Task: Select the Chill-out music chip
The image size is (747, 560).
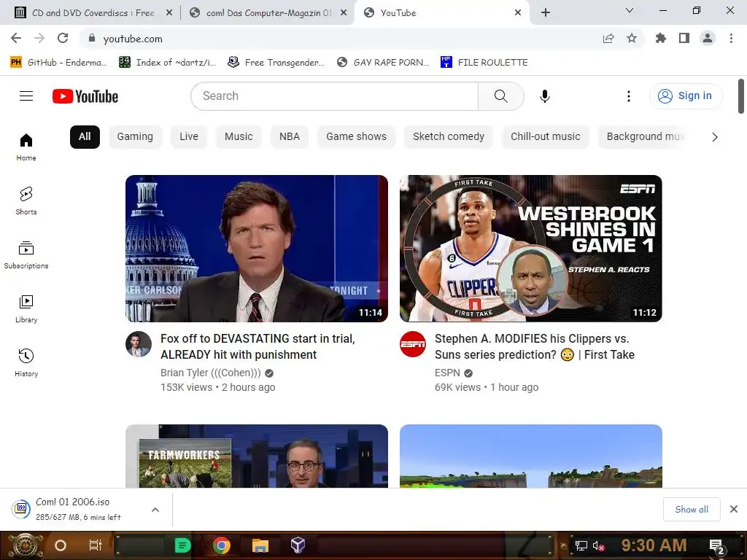Action: [x=546, y=136]
